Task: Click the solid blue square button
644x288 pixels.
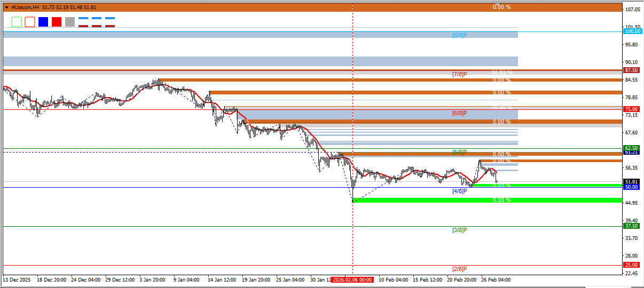Action: 43,22
